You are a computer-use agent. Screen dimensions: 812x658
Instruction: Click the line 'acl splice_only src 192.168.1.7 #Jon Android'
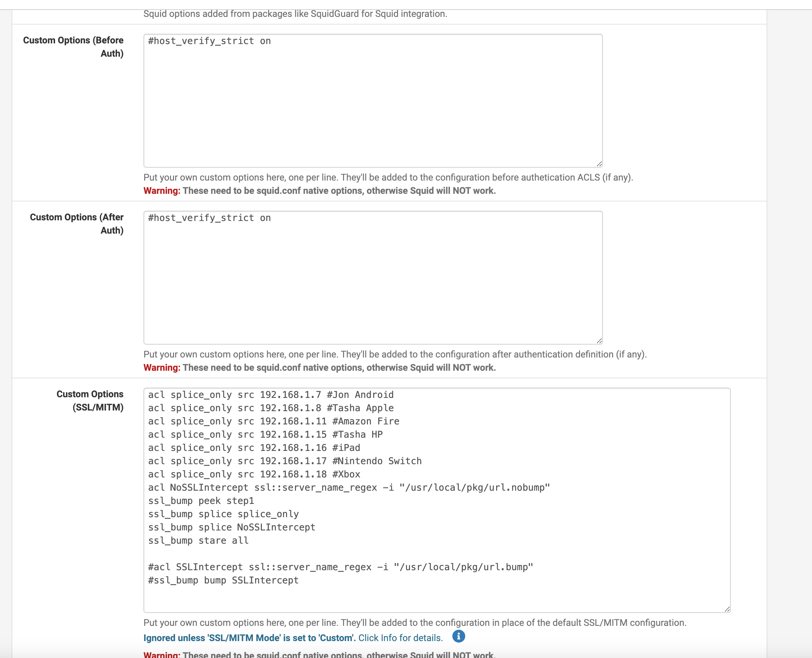point(271,395)
